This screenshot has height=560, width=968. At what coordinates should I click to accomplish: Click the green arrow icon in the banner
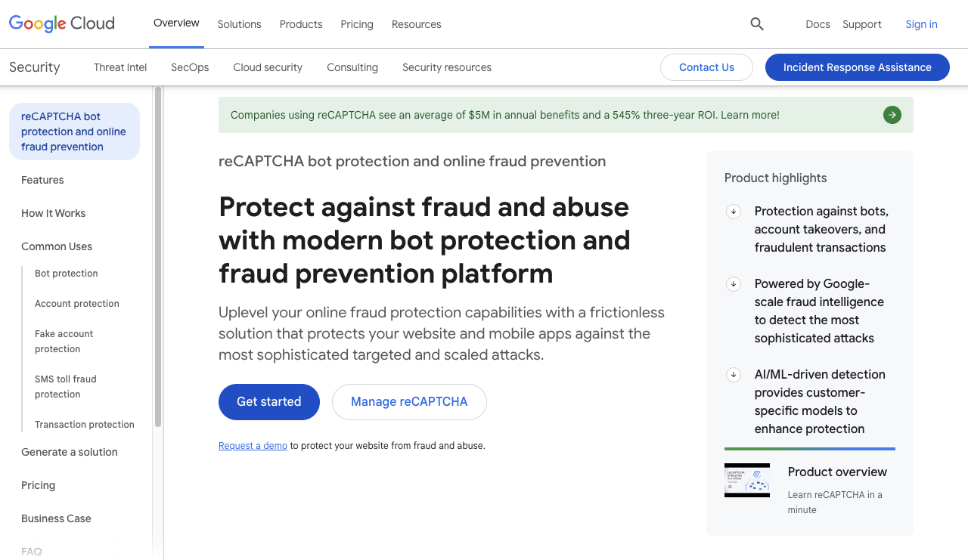(892, 115)
